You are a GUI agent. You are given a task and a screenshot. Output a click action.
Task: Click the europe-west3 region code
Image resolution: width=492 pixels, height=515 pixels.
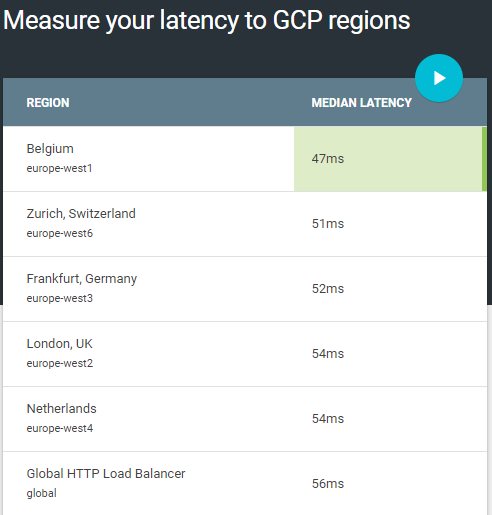pos(60,298)
